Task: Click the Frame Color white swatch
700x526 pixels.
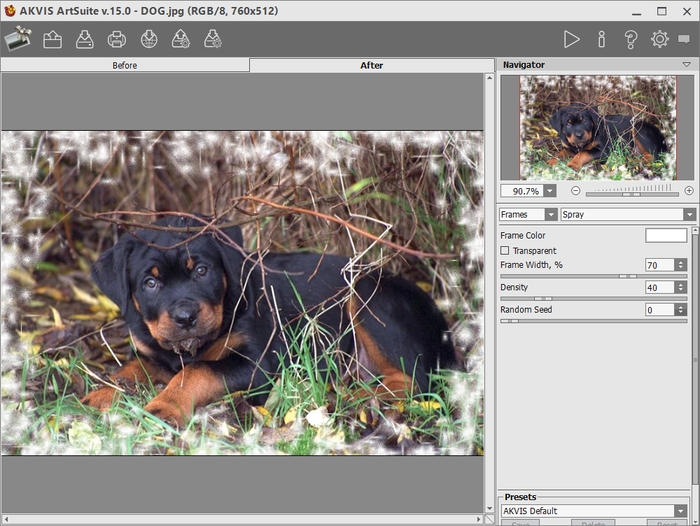Action: [x=666, y=235]
